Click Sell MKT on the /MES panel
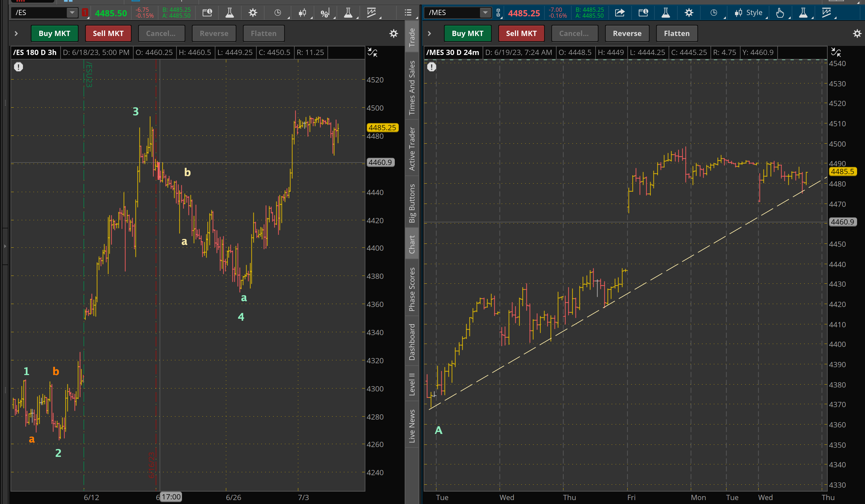The height and width of the screenshot is (504, 865). (522, 33)
